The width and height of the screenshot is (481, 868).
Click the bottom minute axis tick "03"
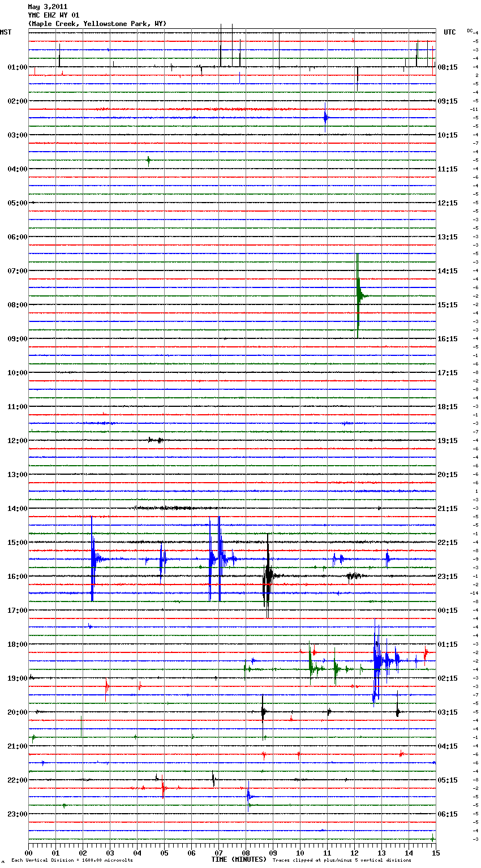[110, 853]
